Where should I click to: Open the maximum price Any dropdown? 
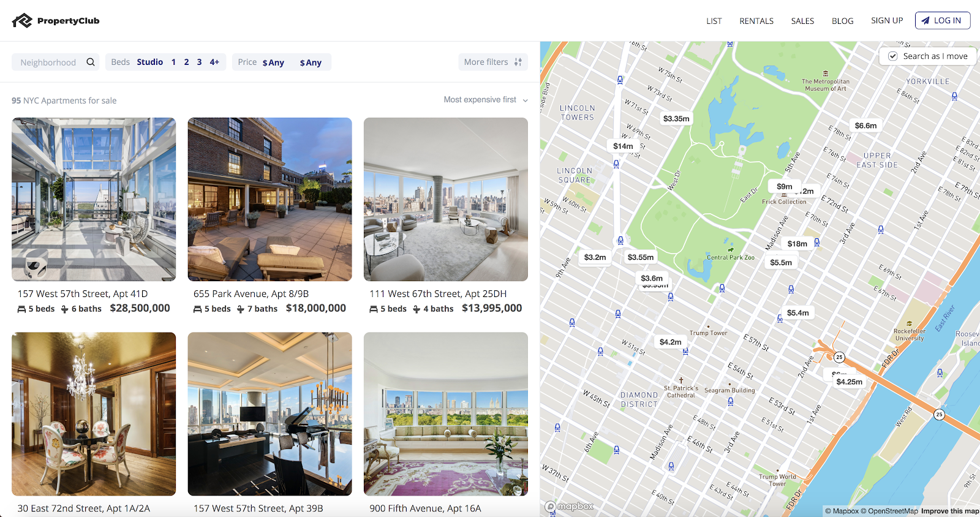(x=311, y=62)
